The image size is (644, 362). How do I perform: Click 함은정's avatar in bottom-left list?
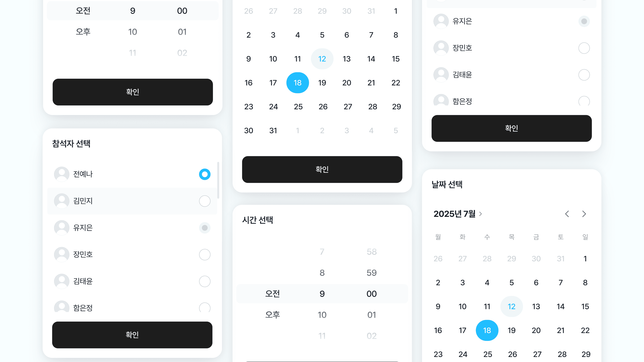tap(62, 307)
